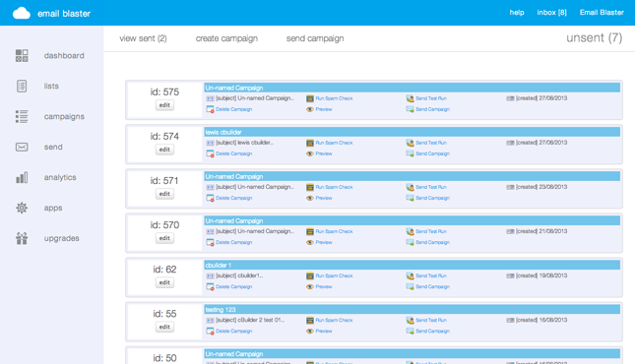Click the send envelope icon in the sidebar
Viewport: 635px width, 364px height.
pos(22,147)
